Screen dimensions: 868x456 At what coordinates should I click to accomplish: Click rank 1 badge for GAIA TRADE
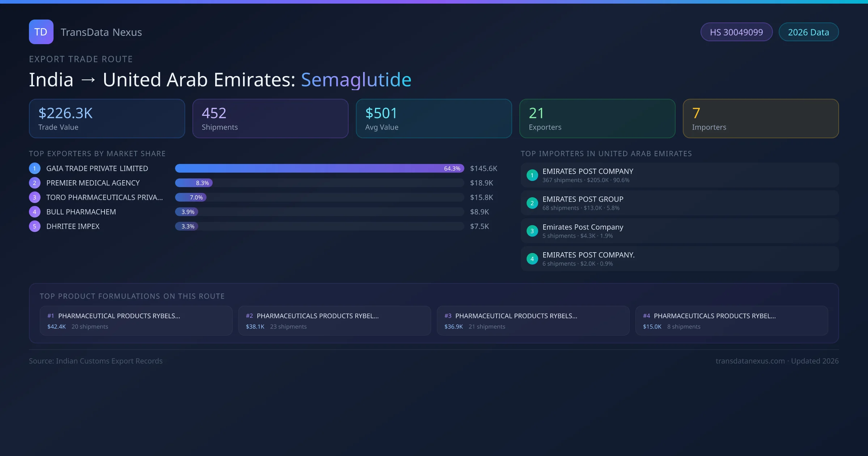pos(34,168)
